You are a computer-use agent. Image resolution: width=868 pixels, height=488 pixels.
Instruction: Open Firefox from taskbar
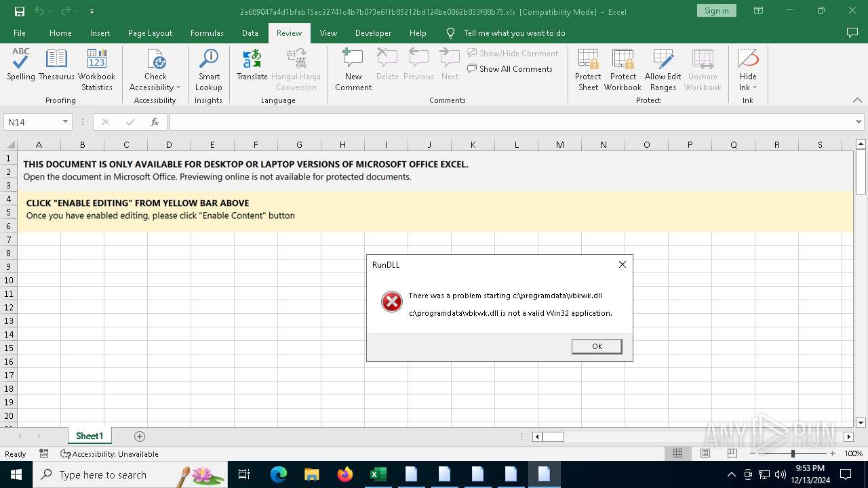coord(344,474)
